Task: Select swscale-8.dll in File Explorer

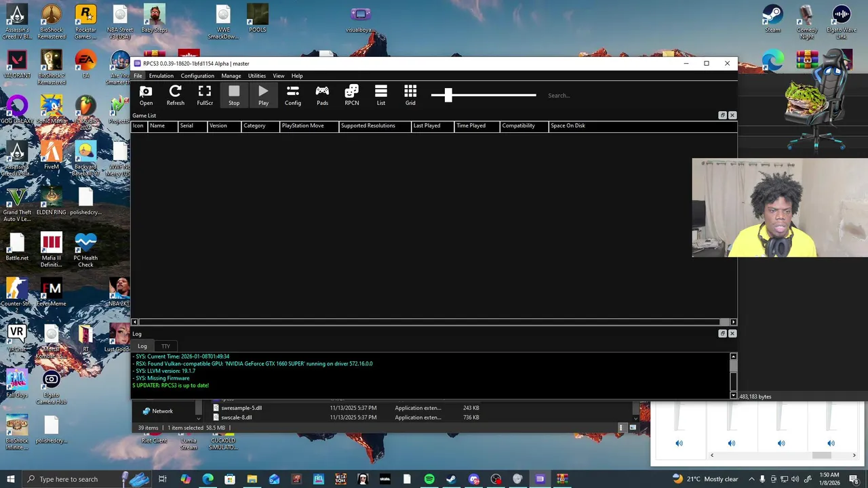Action: pos(237,418)
